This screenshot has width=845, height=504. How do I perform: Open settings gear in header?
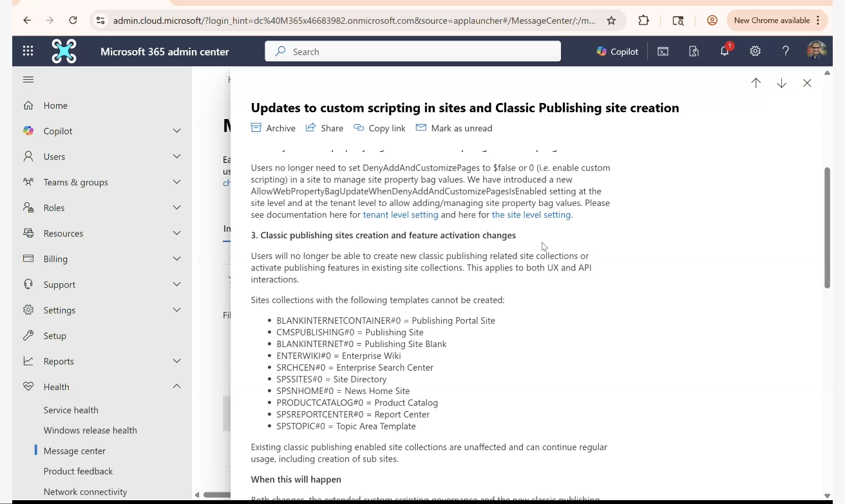click(x=755, y=51)
